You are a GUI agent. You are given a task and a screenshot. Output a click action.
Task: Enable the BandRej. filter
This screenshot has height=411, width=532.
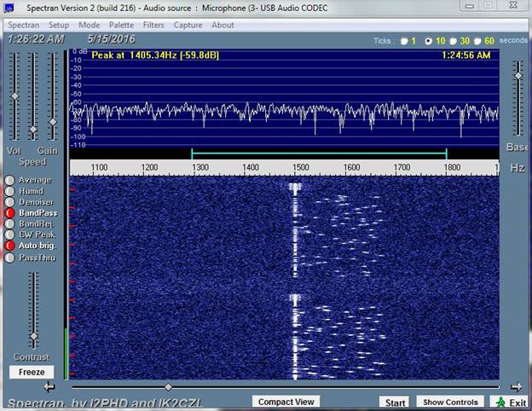tap(10, 223)
